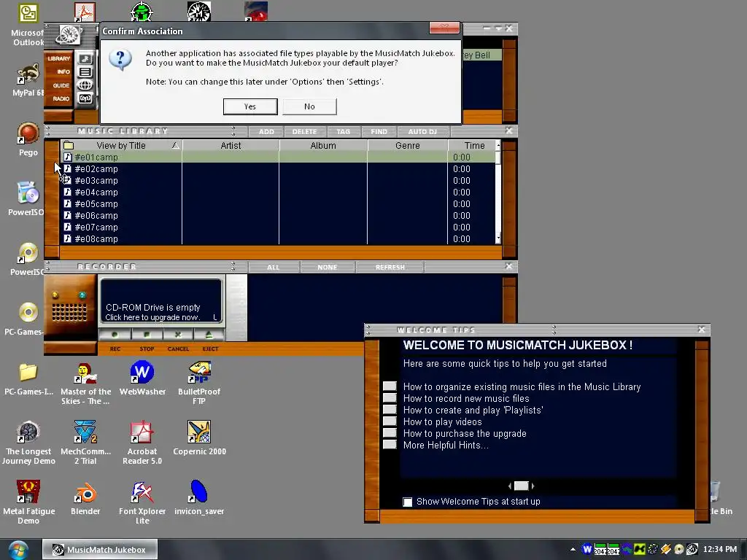This screenshot has width=747, height=560.
Task: Click the Welcome Tips page slider thumb
Action: [x=521, y=486]
